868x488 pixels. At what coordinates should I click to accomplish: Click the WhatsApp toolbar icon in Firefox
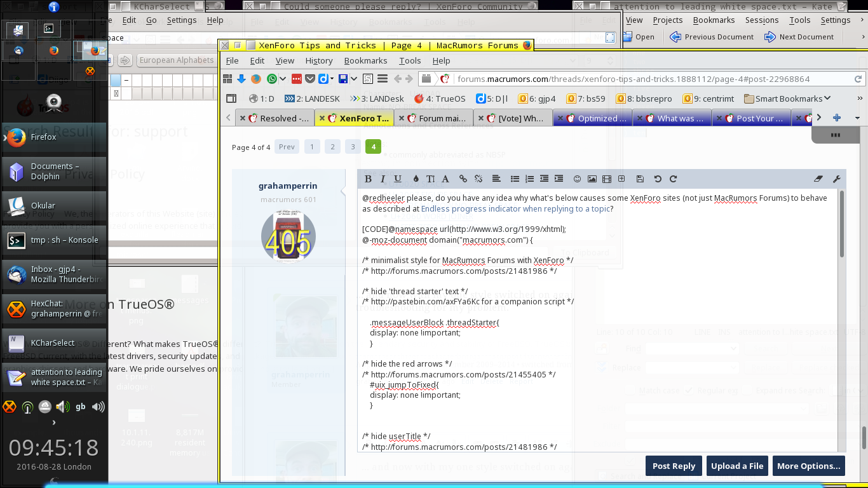(272, 79)
